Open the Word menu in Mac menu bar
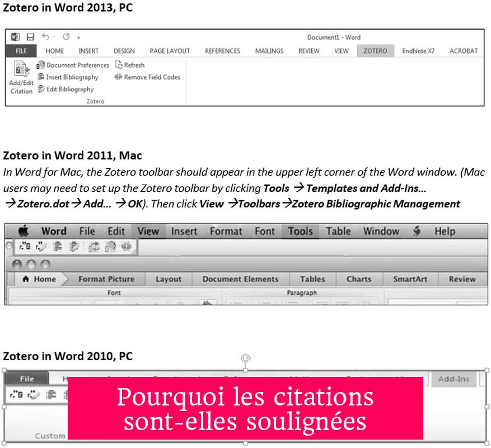Screen dimensions: 491x448 54,231
